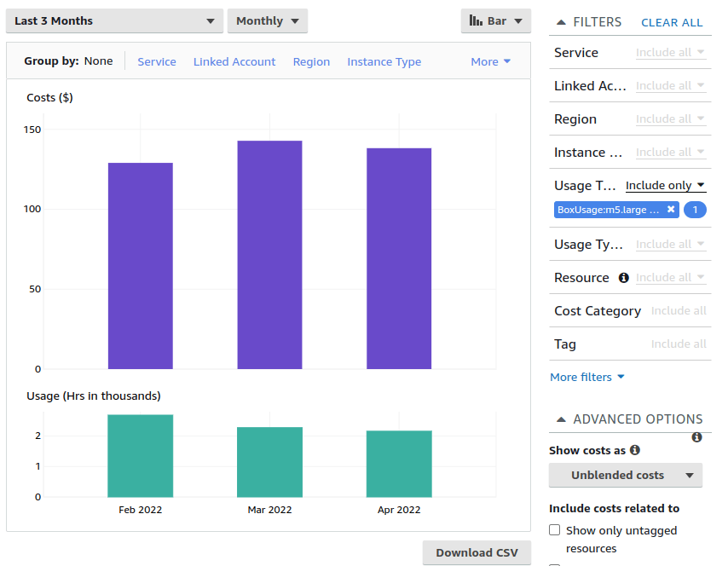Viewport: 728px width, 566px height.
Task: Enable Show only untagged resources
Action: tap(555, 530)
